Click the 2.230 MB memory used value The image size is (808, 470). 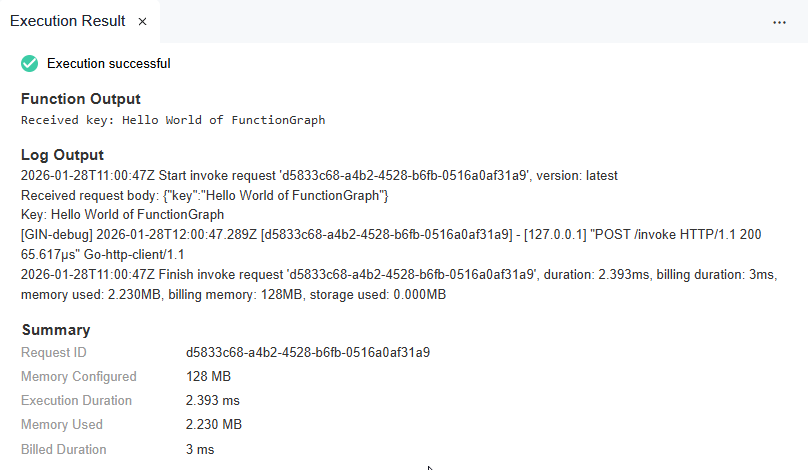click(x=214, y=425)
